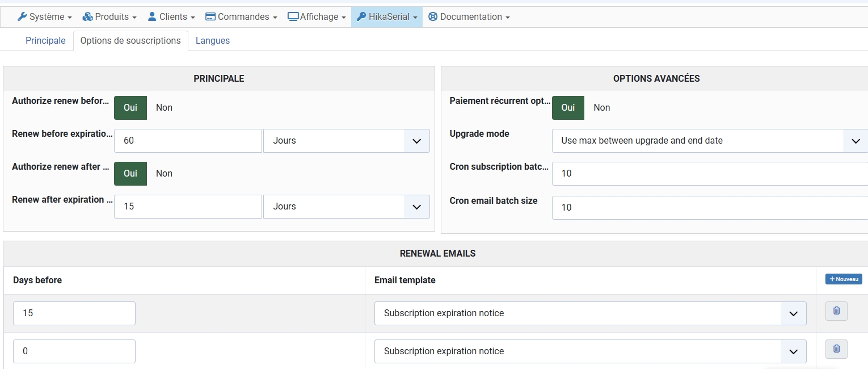This screenshot has height=369, width=868.
Task: Click the wrench icon beside Système
Action: pos(22,17)
